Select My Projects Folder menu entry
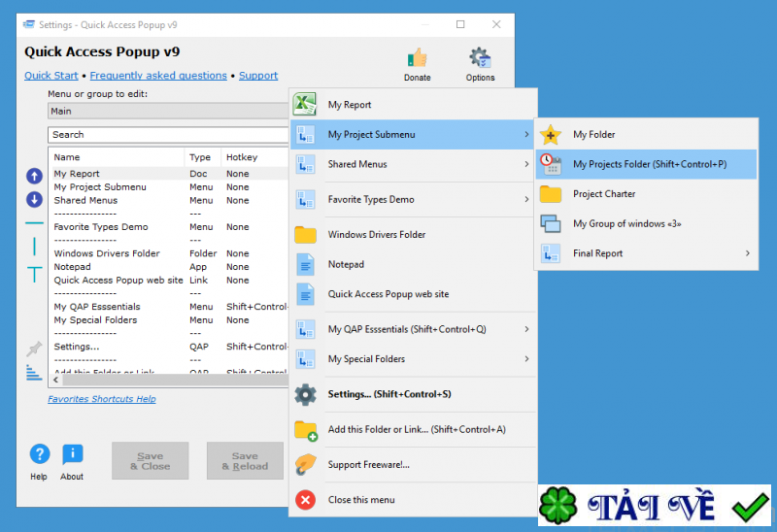Viewport: 777px width, 532px height. tap(649, 164)
